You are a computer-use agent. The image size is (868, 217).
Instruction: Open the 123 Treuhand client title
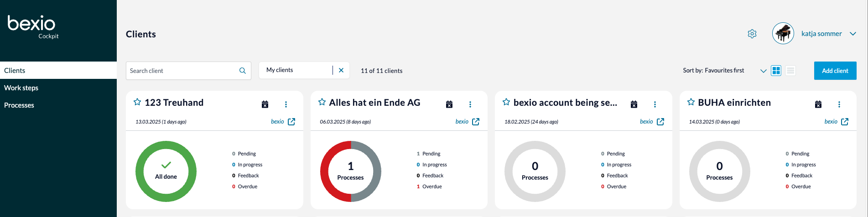point(174,103)
